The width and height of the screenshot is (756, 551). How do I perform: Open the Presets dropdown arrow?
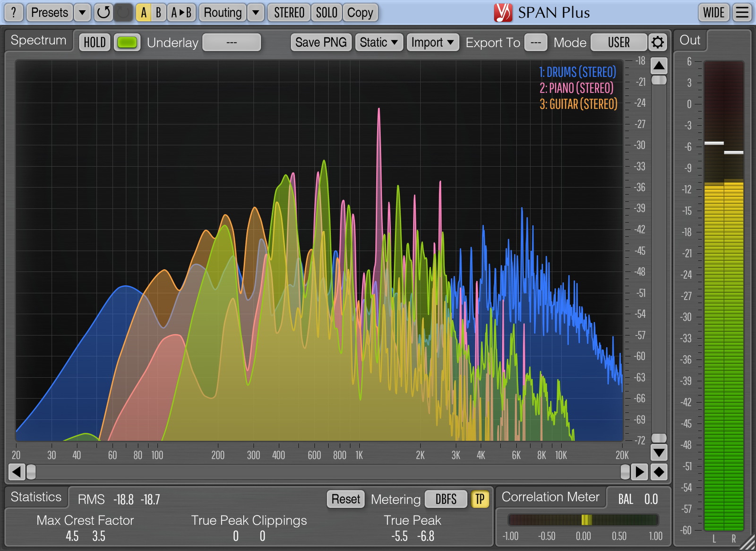coord(82,13)
